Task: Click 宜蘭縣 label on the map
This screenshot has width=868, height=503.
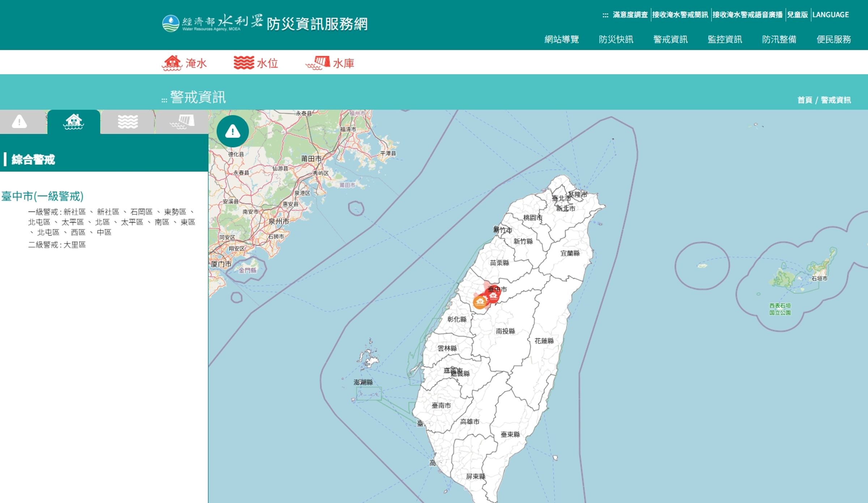Action: point(570,253)
